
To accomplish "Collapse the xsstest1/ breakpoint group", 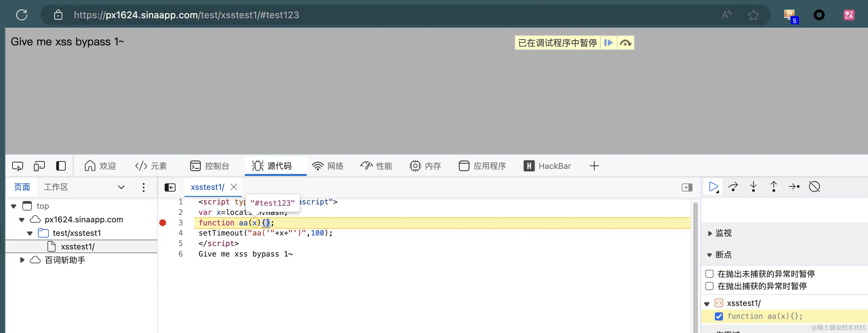I will pyautogui.click(x=707, y=304).
